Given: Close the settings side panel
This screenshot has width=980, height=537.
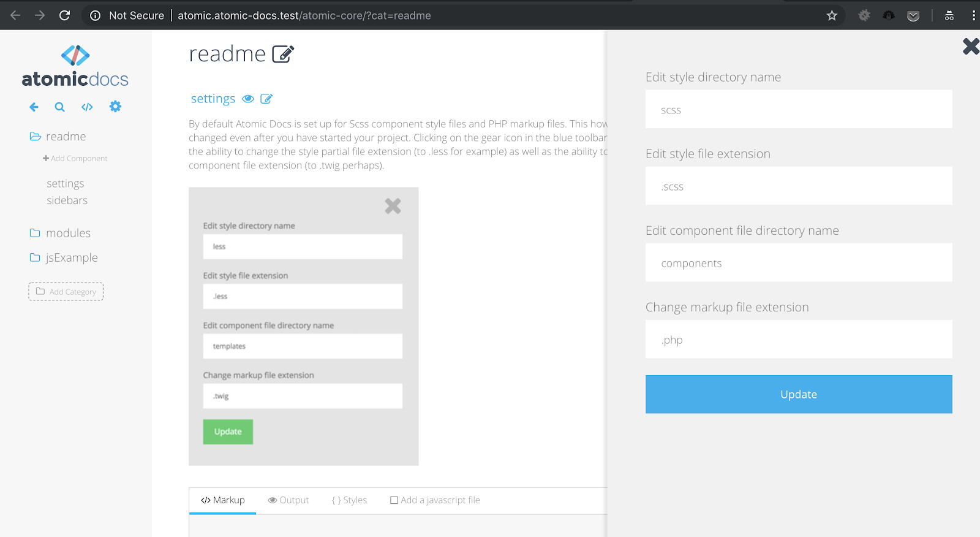Looking at the screenshot, I should click(971, 47).
